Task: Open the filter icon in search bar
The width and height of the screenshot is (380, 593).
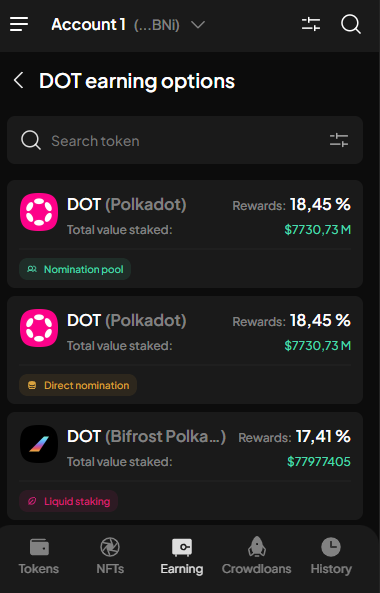Action: (339, 140)
